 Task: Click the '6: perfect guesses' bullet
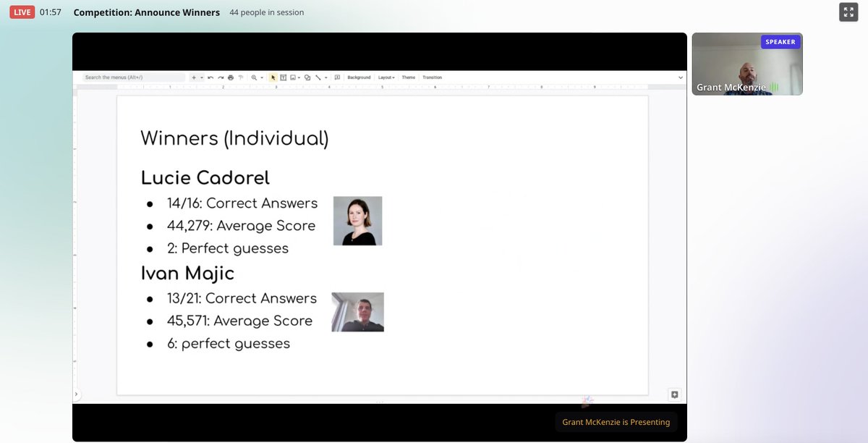(229, 344)
